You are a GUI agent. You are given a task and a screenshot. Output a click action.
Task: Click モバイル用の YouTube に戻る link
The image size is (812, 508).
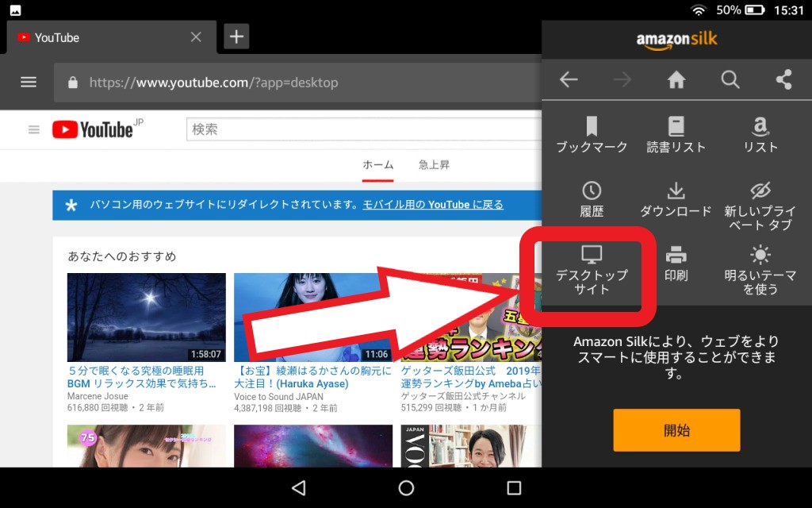click(x=433, y=205)
